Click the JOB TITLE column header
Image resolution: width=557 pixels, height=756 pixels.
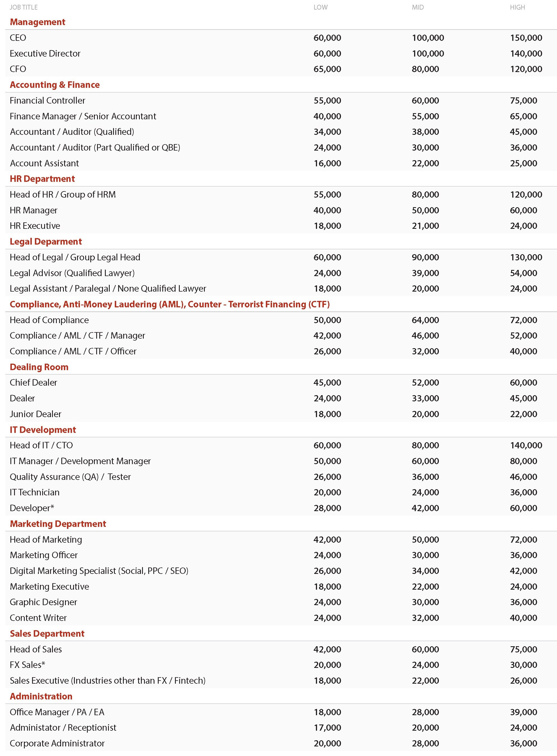click(x=24, y=7)
